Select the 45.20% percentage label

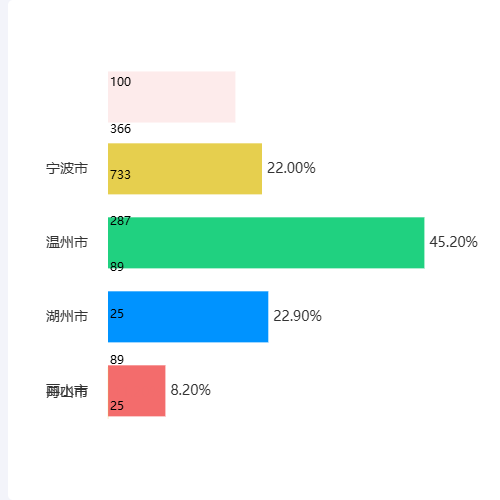point(453,242)
